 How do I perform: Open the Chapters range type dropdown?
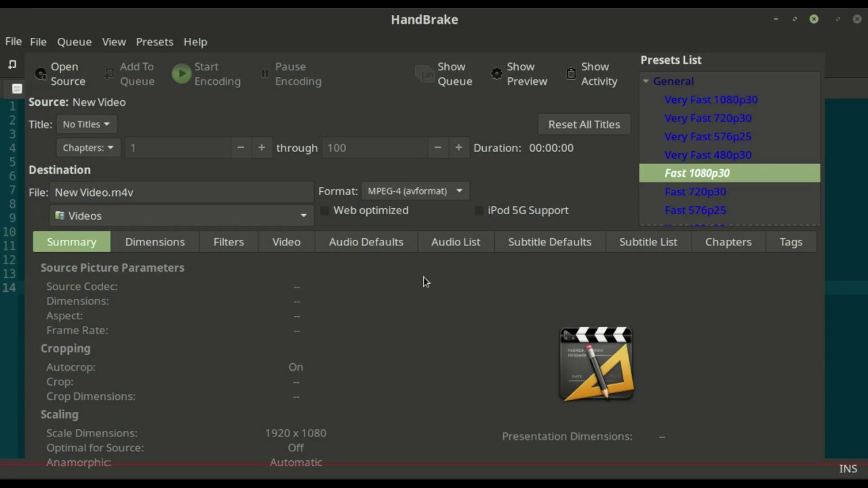pos(88,148)
